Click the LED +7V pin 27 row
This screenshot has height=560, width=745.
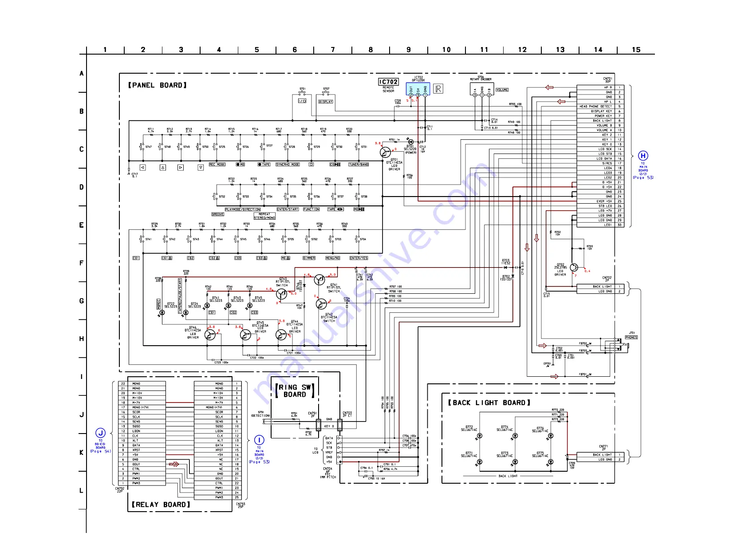click(x=600, y=211)
